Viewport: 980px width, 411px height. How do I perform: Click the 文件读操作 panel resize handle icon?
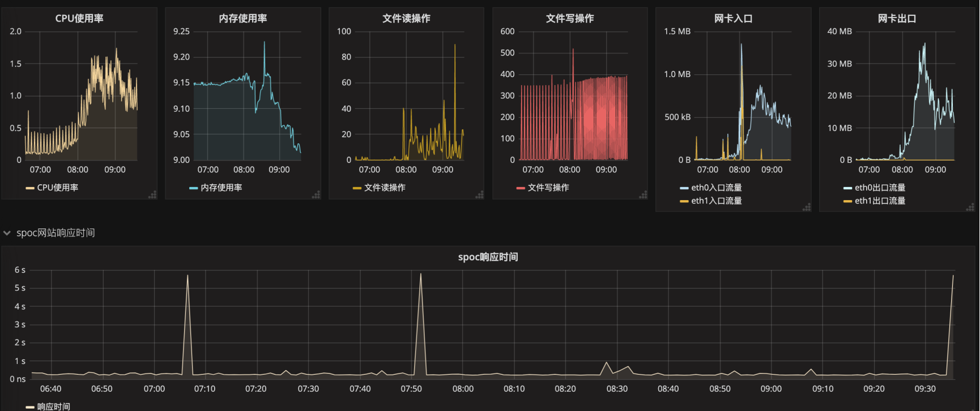pyautogui.click(x=480, y=194)
